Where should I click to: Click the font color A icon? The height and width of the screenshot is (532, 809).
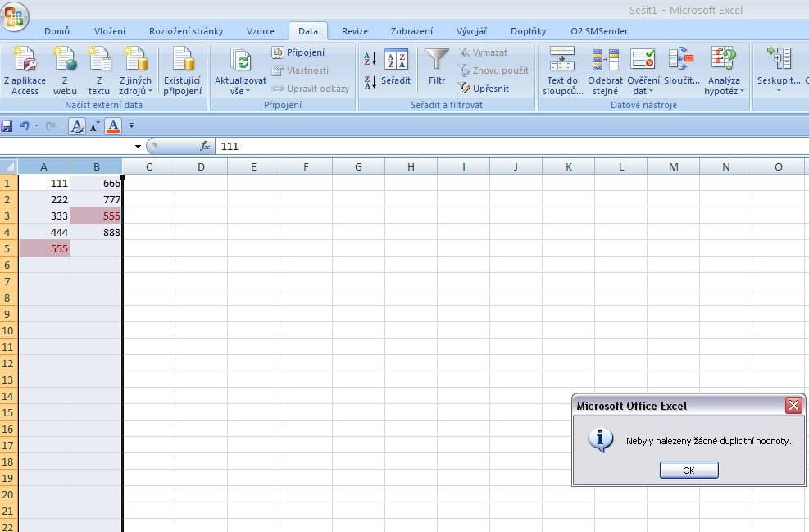point(113,126)
